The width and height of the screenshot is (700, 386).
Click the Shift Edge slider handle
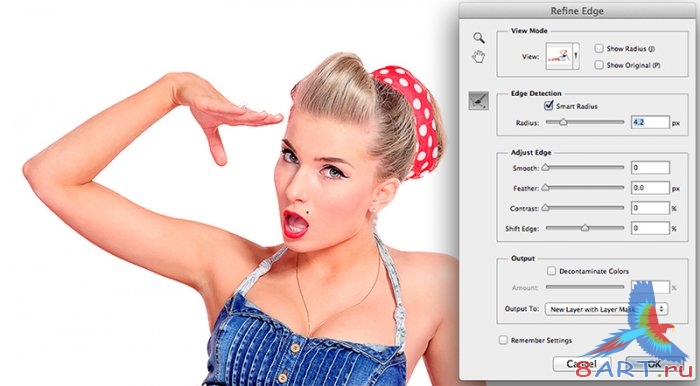pos(585,228)
